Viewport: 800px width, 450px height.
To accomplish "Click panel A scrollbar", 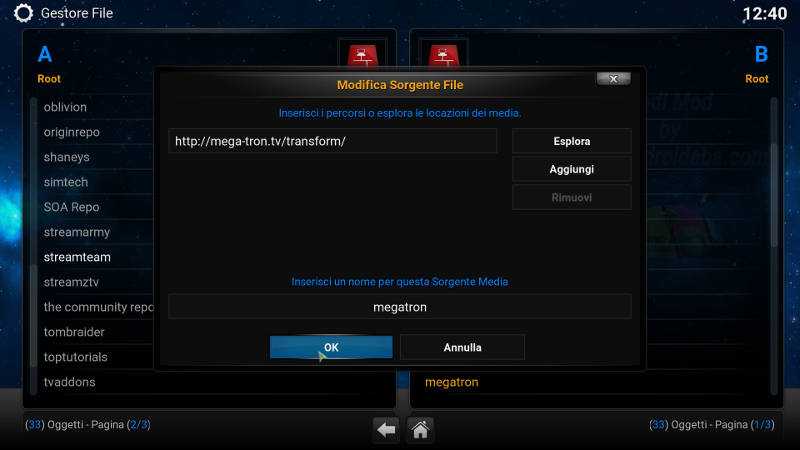I will click(x=34, y=245).
